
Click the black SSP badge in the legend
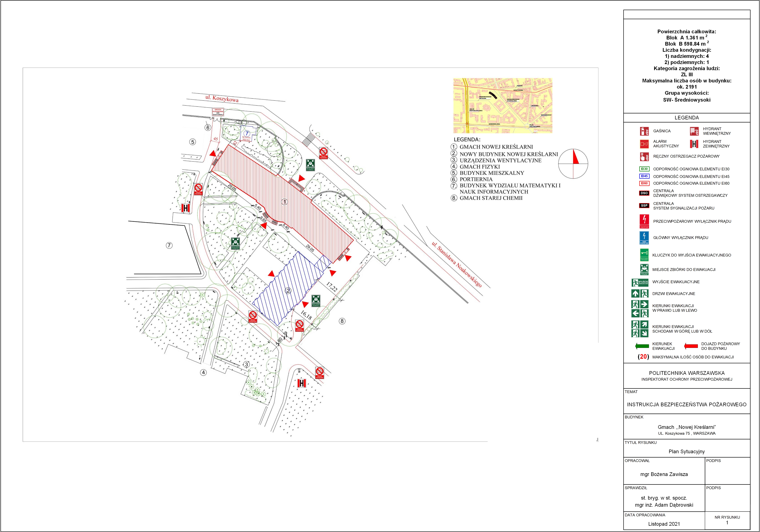(644, 206)
